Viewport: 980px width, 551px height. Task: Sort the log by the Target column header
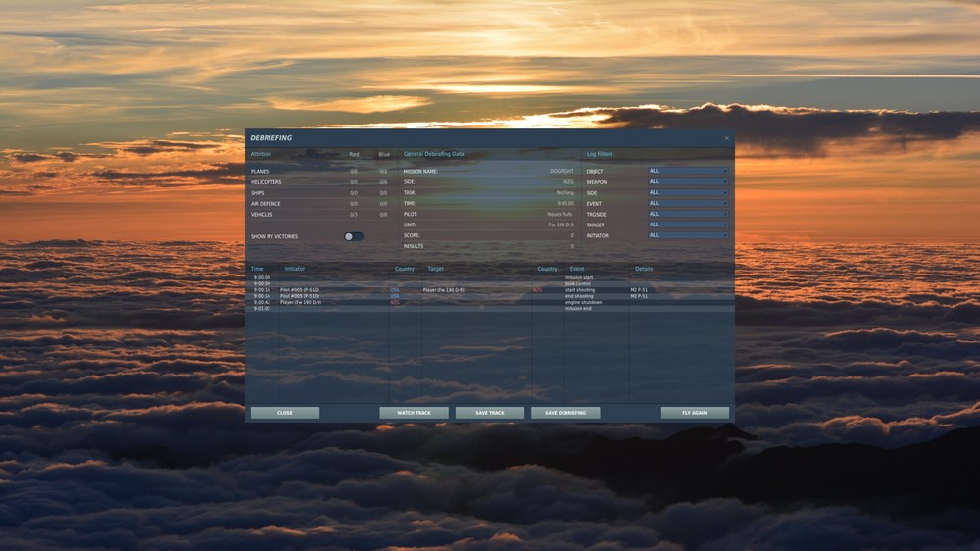436,269
